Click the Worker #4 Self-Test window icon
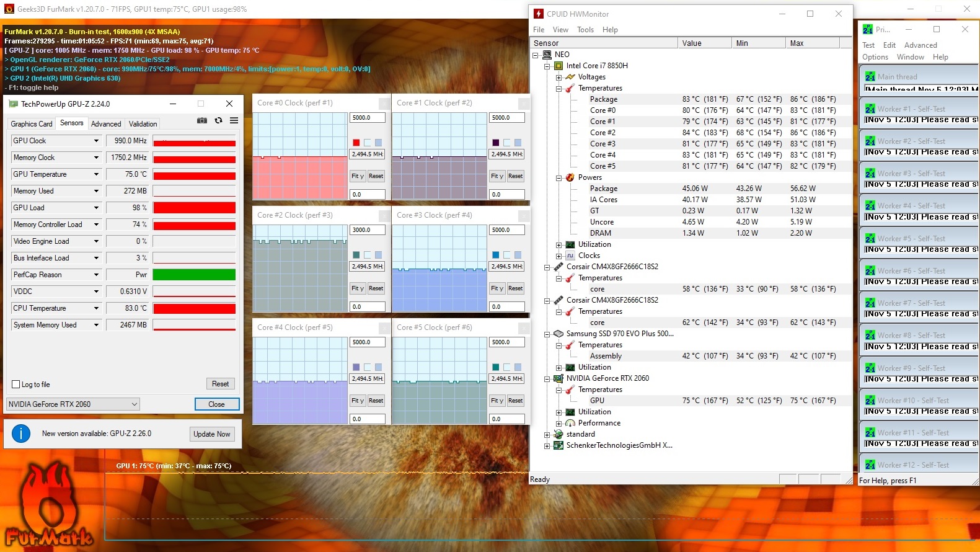The height and width of the screenshot is (552, 980). click(x=870, y=205)
